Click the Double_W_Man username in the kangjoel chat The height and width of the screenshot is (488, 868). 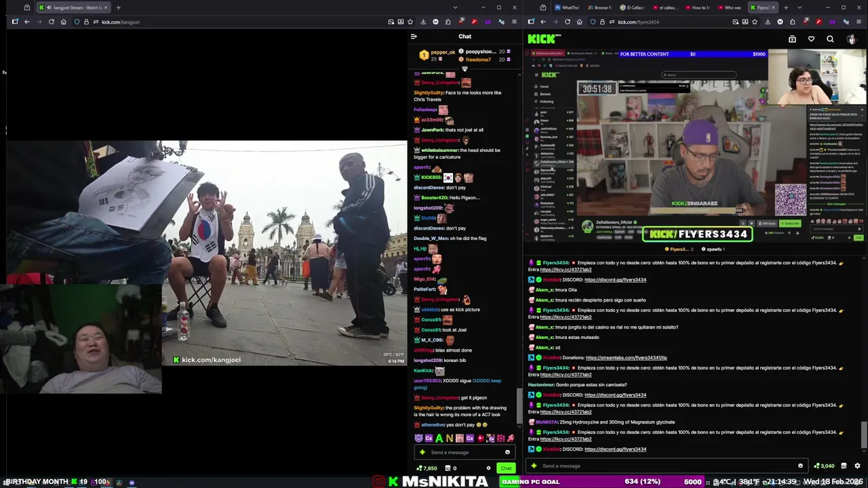431,238
